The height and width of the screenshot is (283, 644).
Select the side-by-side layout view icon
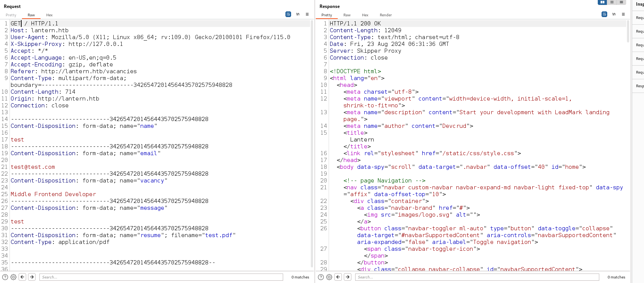tap(602, 2)
